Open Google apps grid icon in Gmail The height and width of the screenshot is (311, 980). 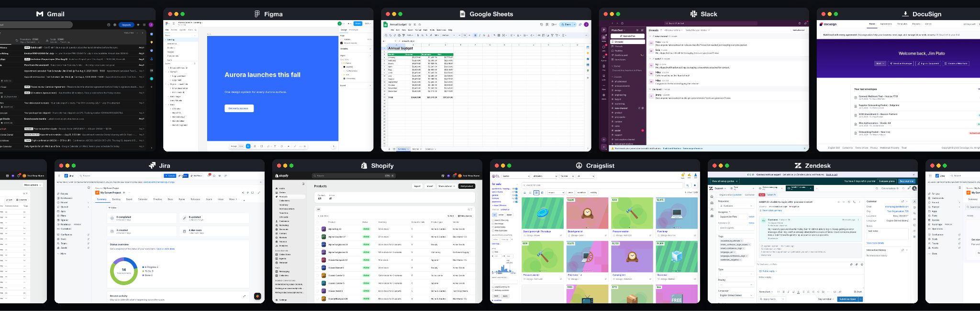[144, 25]
